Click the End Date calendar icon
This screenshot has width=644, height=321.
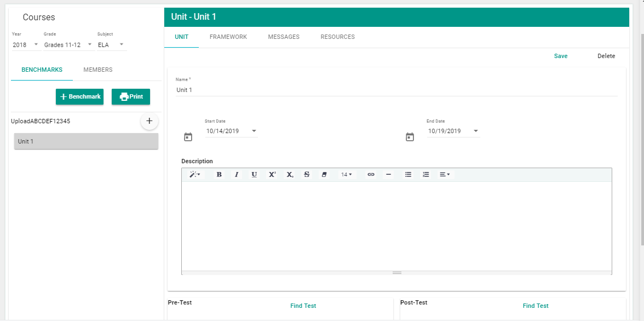coord(410,137)
